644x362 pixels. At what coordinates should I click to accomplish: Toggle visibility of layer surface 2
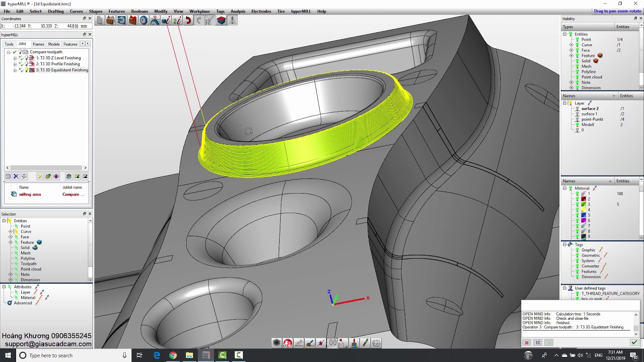click(577, 109)
